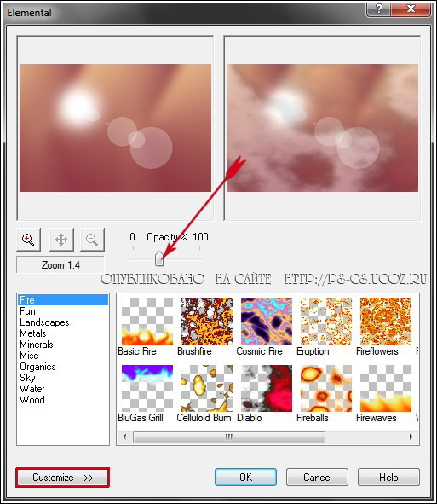
Task: Click the result image preview pane
Action: point(322,128)
